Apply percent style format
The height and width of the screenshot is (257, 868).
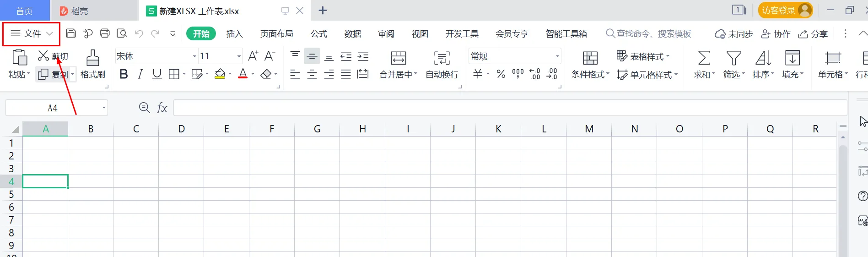point(501,74)
